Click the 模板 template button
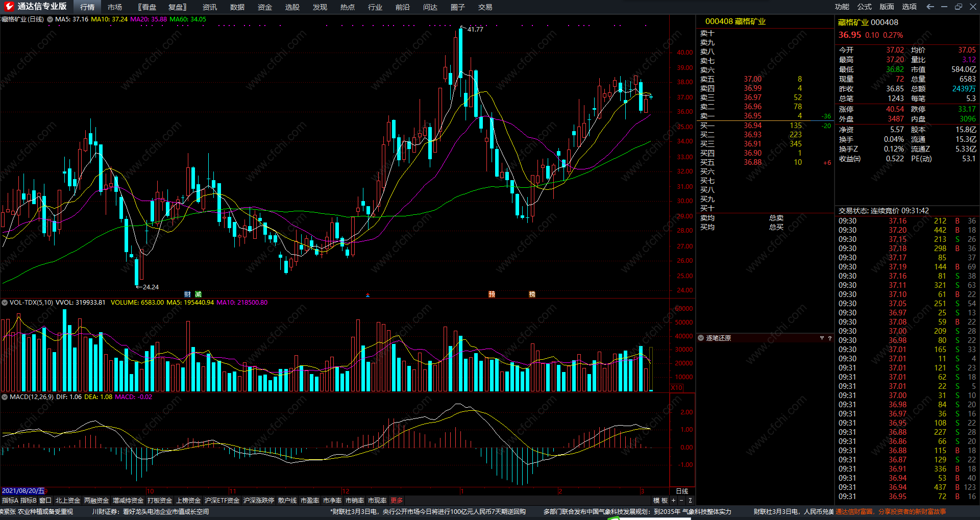The width and height of the screenshot is (980, 520). [x=660, y=501]
